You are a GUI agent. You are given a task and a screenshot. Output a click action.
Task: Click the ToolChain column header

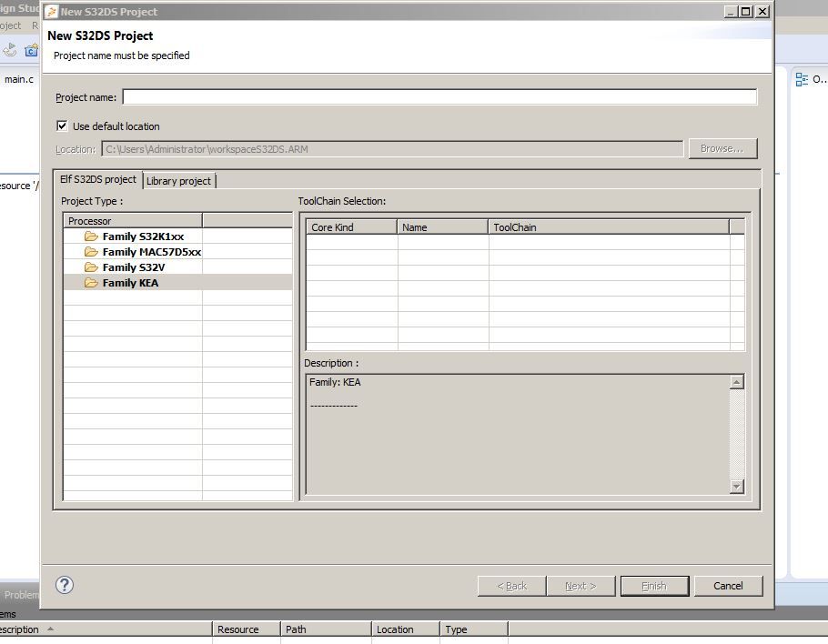609,227
